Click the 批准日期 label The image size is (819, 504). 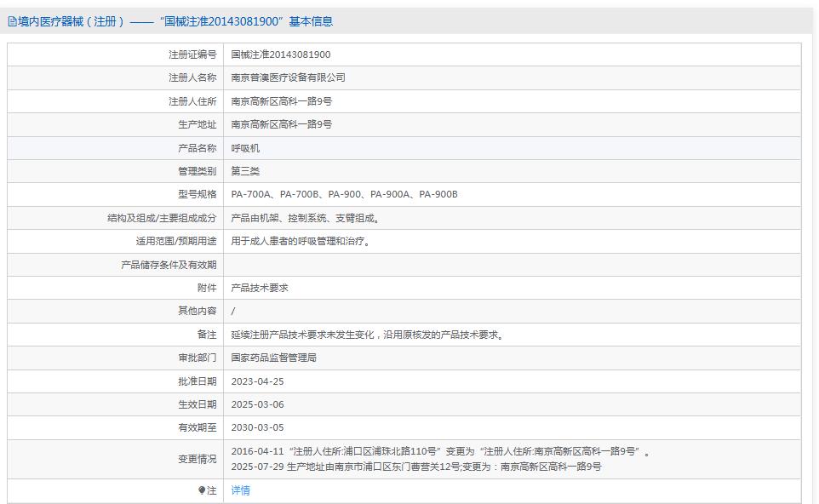coord(197,381)
